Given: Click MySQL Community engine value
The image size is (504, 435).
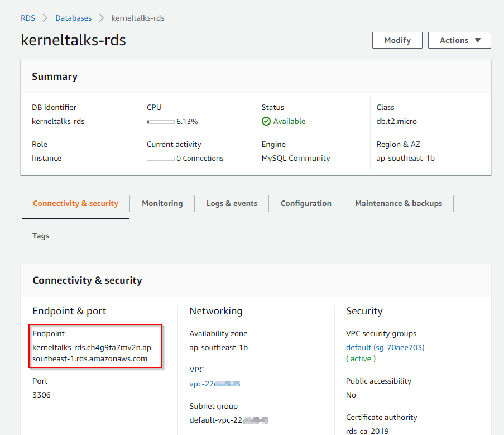Looking at the screenshot, I should [296, 158].
